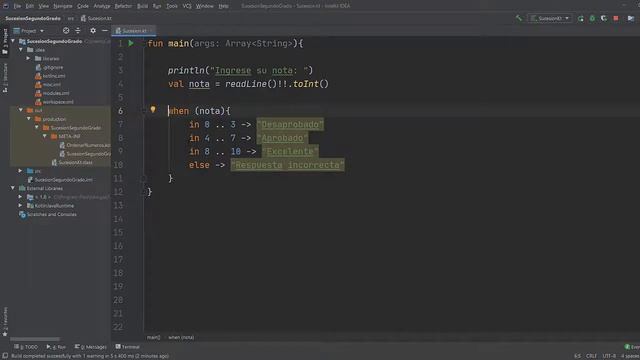Collapse the META-INF folder
The image size is (640, 360).
(44, 136)
